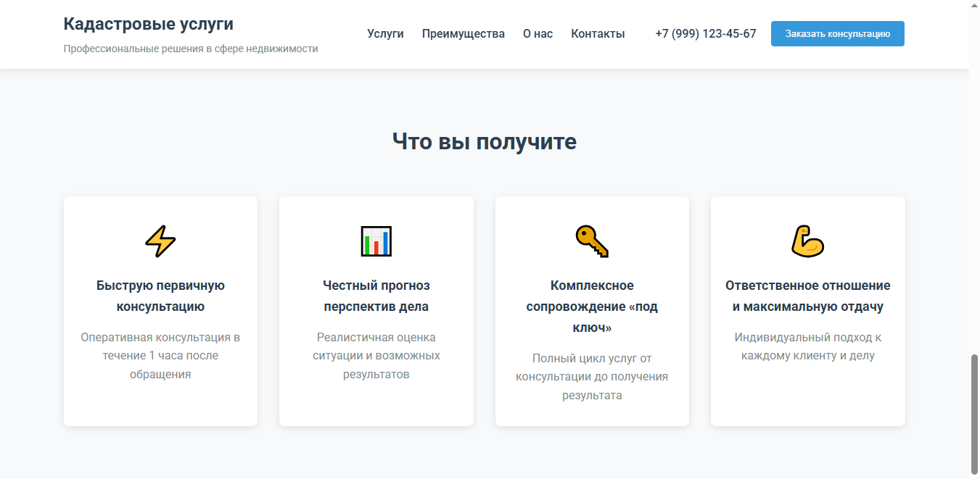980x479 pixels.
Task: Click the lightning bolt icon above fast consultation
Action: pyautogui.click(x=160, y=241)
